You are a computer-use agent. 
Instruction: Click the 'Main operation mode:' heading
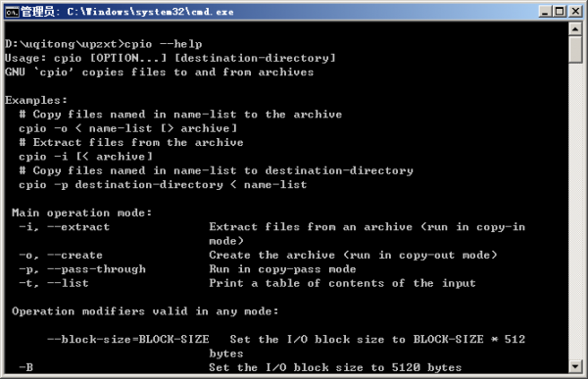click(x=81, y=213)
